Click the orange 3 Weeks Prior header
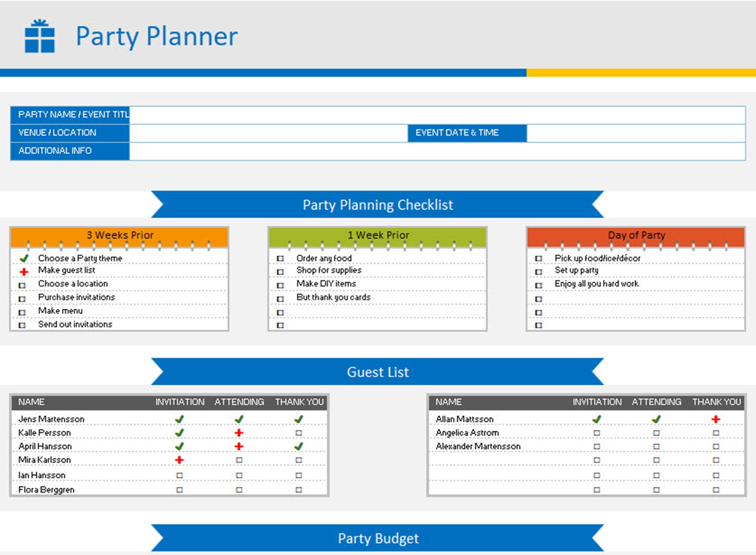Image resolution: width=756 pixels, height=555 pixels. [120, 235]
